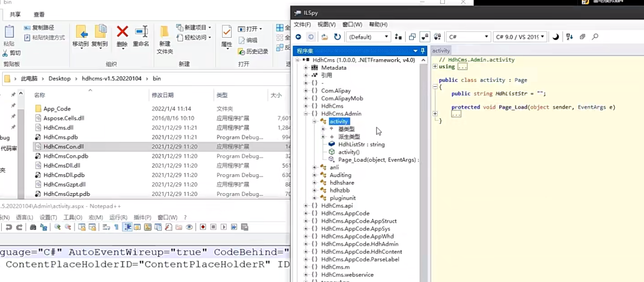Click the Find binoculars icon in Notepad++
Screen dimensions: 644x282
click(33, 227)
